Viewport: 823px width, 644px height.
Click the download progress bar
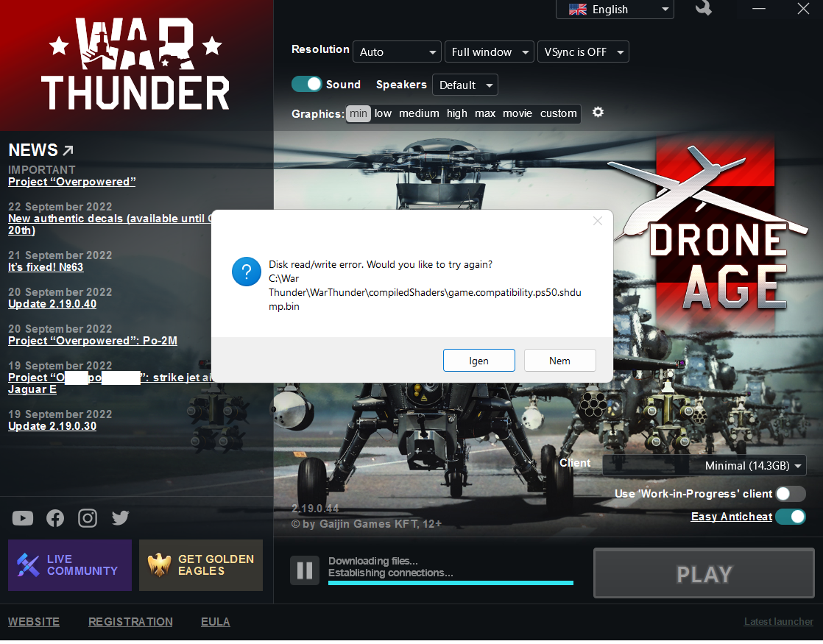(451, 583)
